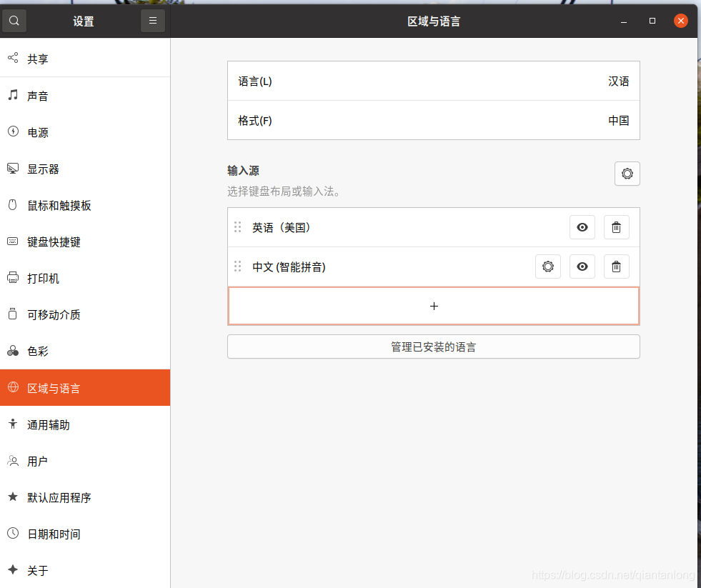Click the 中国 format value

[618, 121]
